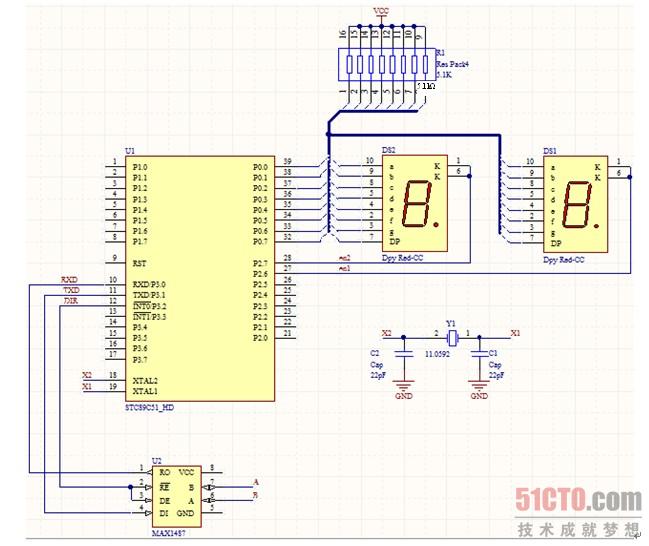This screenshot has height=546, width=649.
Task: Click the XTAL1 pin label
Action: tap(145, 392)
